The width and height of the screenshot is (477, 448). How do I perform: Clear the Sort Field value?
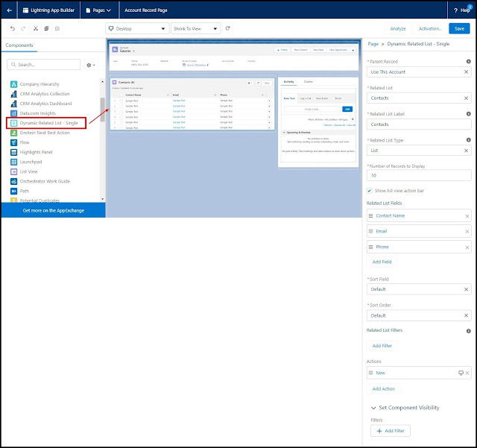[466, 289]
